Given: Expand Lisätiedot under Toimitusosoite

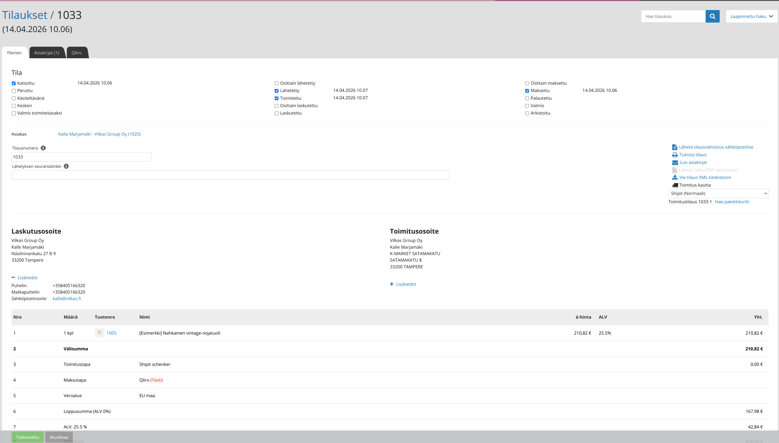Looking at the screenshot, I should [403, 284].
